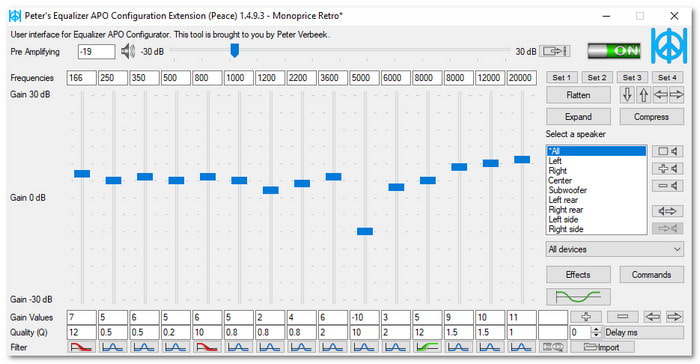This screenshot has height=364, width=700.
Task: Toggle the green ON power switch
Action: pyautogui.click(x=614, y=51)
